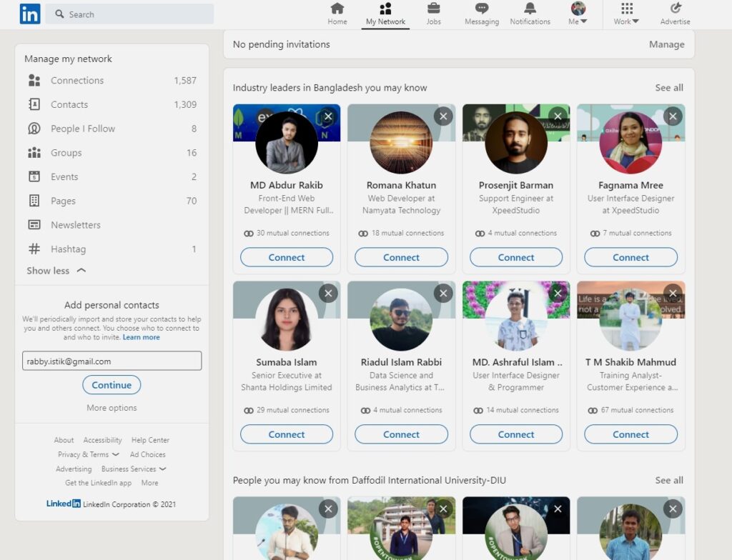This screenshot has height=560, width=732.
Task: Click the Hashtag symbol icon
Action: 34,249
